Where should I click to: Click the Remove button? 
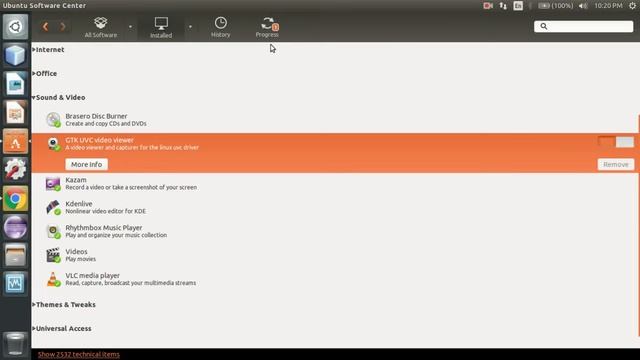coord(616,164)
